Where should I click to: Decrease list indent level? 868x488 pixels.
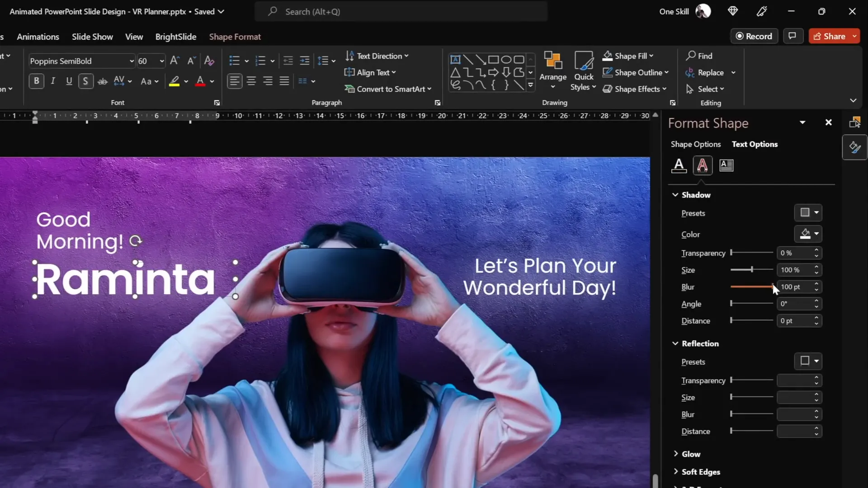pos(288,61)
